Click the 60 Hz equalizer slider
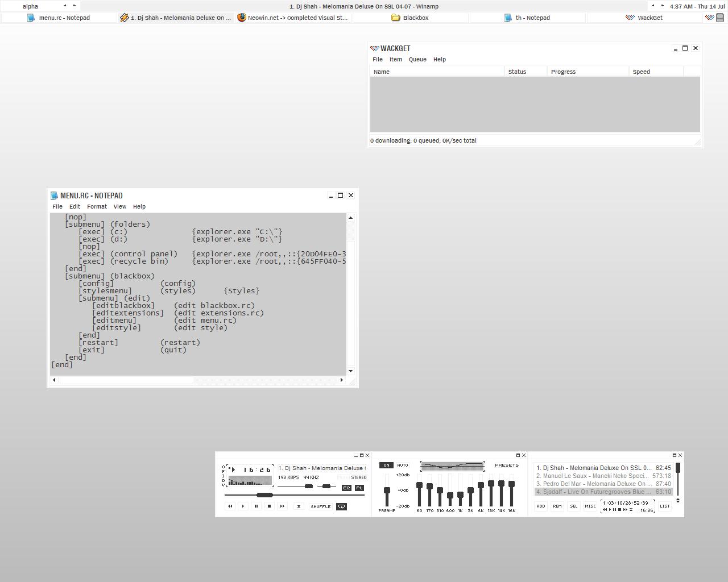Screen dimensions: 728x582 point(419,485)
